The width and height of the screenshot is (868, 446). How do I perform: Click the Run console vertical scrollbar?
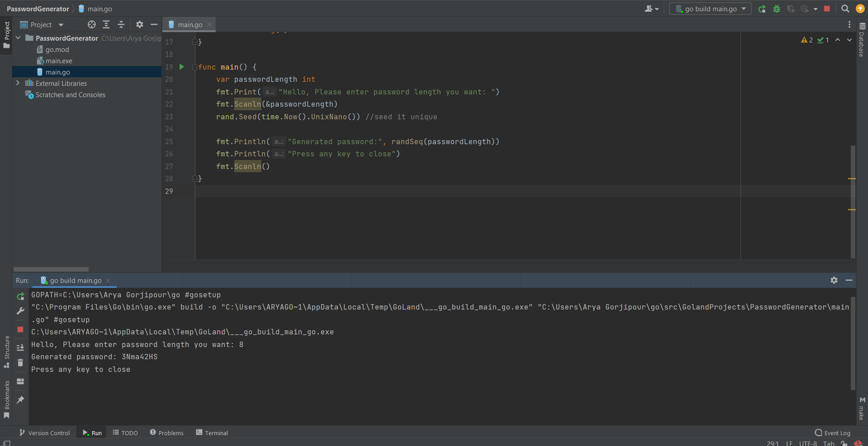click(x=853, y=343)
